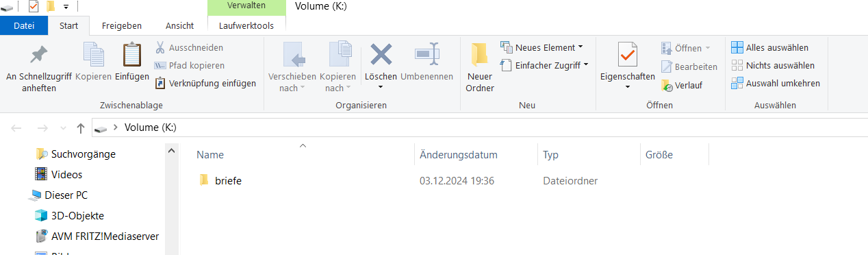Select AVM FRITZ!Mediaserver in navigation pane
Viewport: 868px width, 255px height.
pos(98,236)
